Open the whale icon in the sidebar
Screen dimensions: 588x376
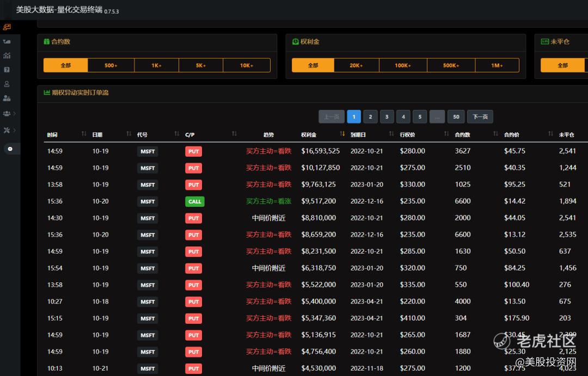pyautogui.click(x=7, y=41)
